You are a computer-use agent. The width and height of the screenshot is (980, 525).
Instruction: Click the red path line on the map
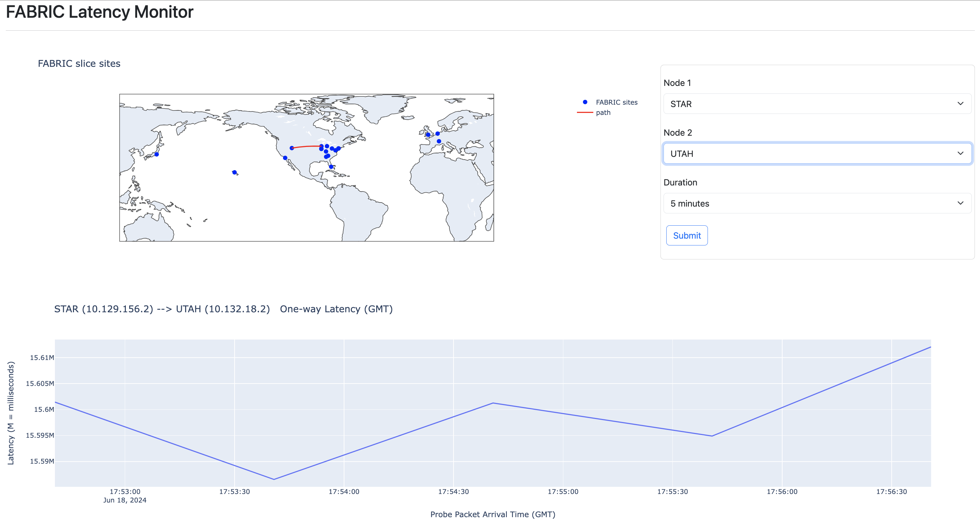[307, 147]
